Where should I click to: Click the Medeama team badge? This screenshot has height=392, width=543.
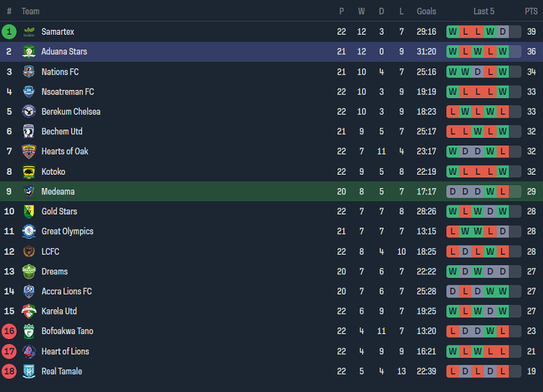point(29,191)
